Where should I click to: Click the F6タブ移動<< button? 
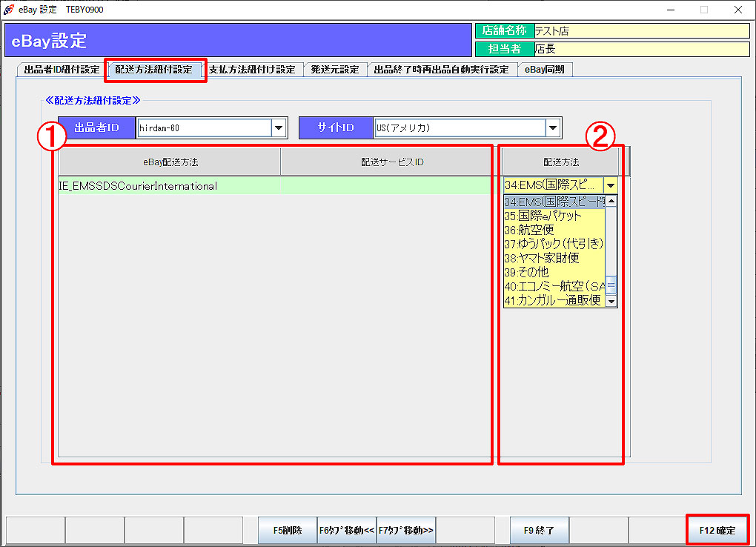tap(347, 530)
